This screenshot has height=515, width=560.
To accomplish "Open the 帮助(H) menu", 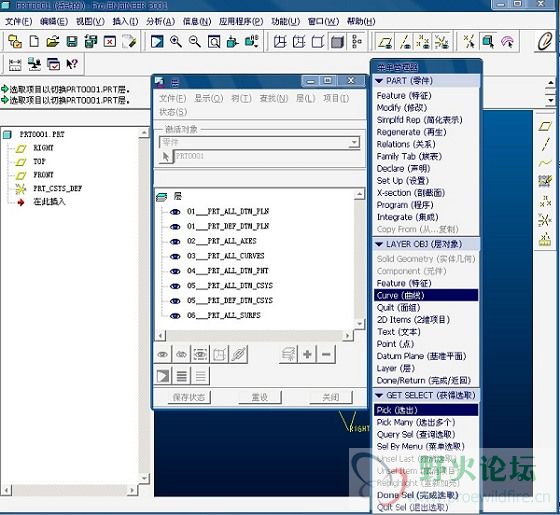I will (x=361, y=21).
